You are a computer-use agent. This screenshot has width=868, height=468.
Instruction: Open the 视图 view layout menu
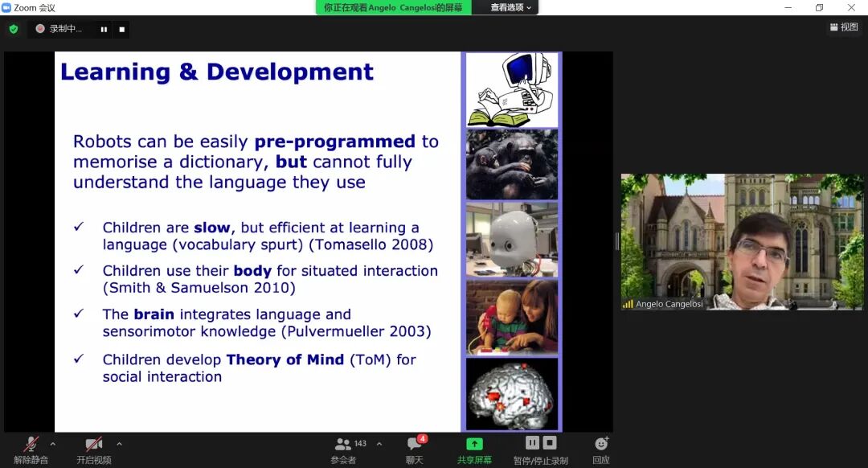844,27
